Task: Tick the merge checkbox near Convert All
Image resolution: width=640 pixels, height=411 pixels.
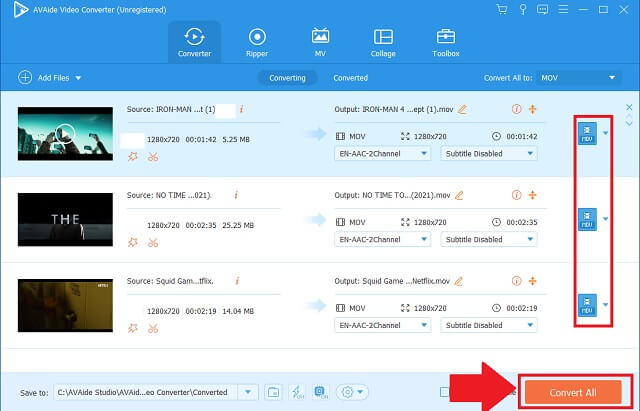Action: 444,392
